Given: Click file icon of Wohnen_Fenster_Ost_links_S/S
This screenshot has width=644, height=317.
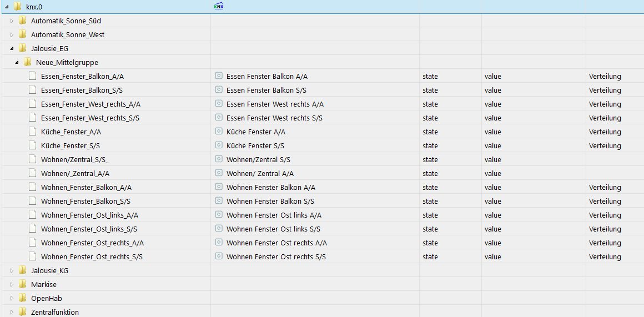Looking at the screenshot, I should [x=32, y=229].
